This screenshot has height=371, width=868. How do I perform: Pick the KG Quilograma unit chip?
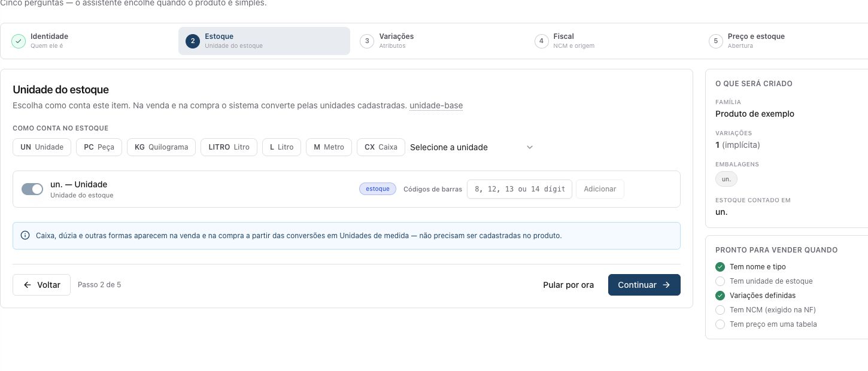click(x=161, y=147)
